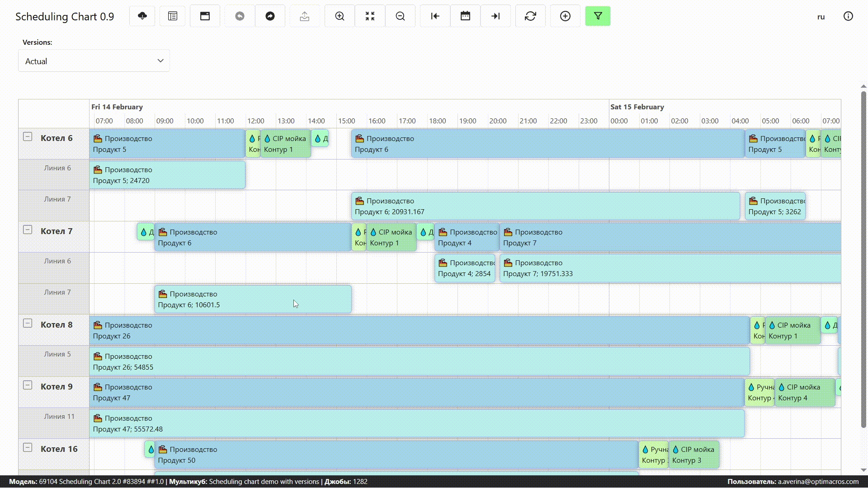
Task: Open the table view icon
Action: [173, 16]
